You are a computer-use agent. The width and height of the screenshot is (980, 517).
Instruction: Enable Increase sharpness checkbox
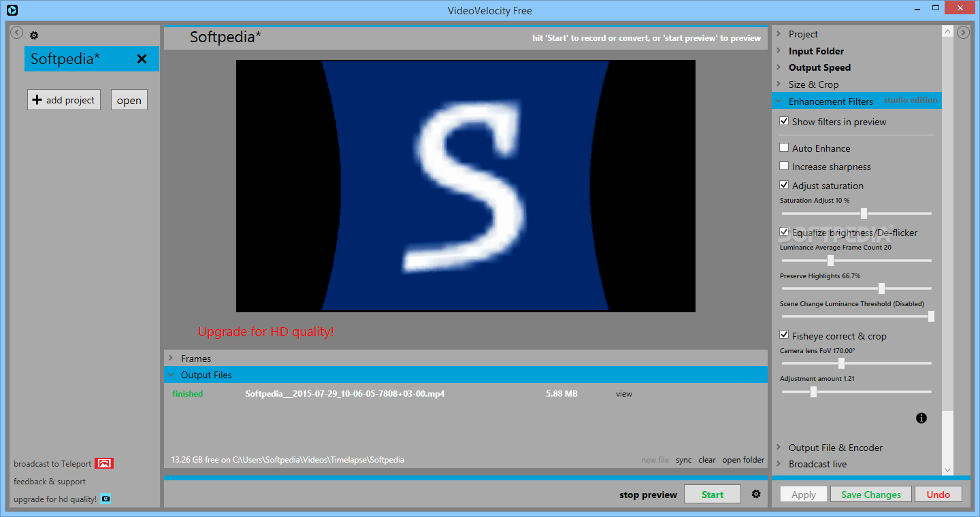784,166
